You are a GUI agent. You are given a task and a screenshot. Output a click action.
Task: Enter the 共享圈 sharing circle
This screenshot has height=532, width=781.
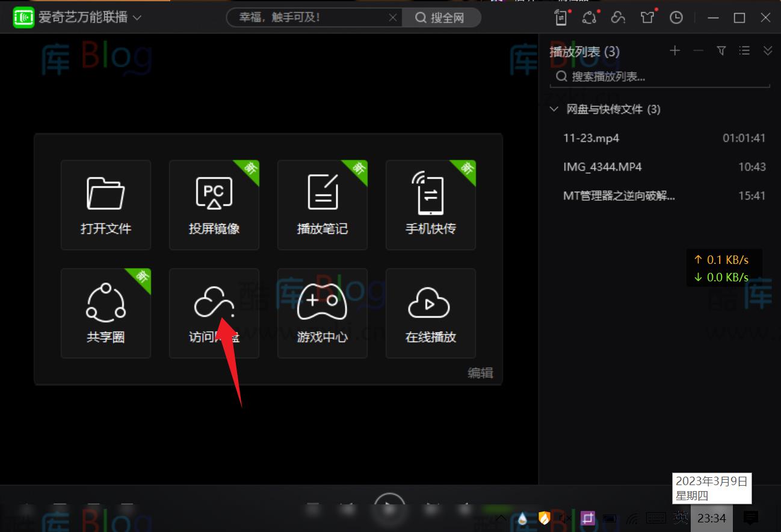coord(105,313)
